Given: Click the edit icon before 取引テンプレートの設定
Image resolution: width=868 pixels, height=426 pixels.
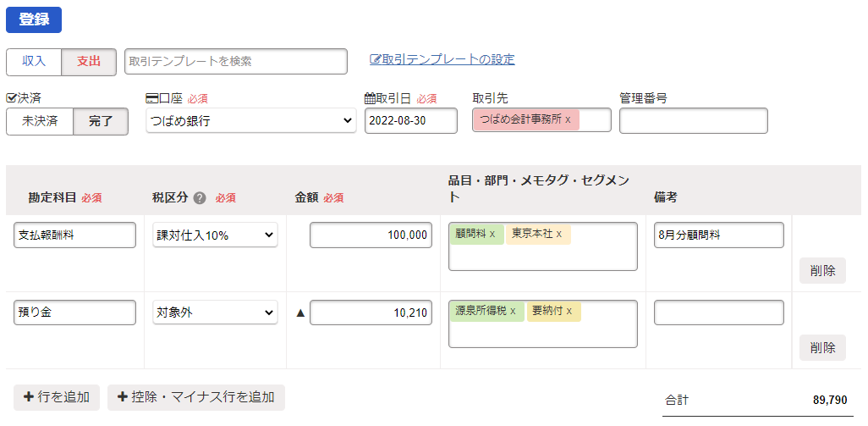Looking at the screenshot, I should (x=376, y=59).
